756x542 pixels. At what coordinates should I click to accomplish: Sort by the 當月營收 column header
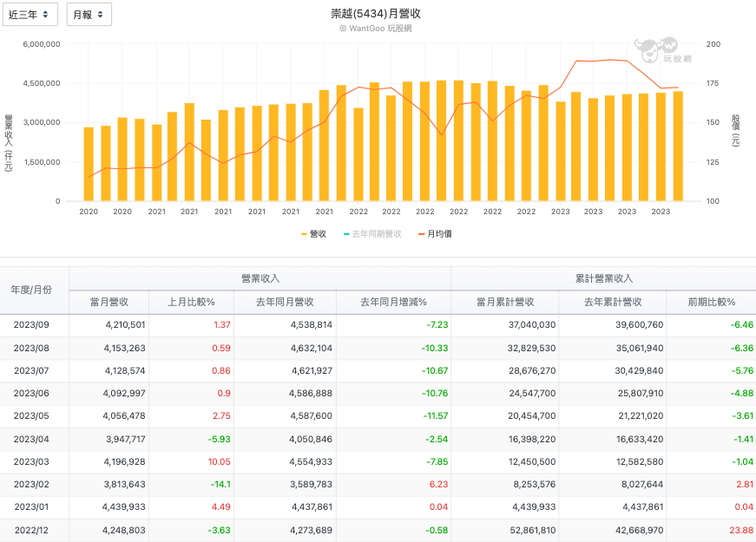[x=109, y=302]
